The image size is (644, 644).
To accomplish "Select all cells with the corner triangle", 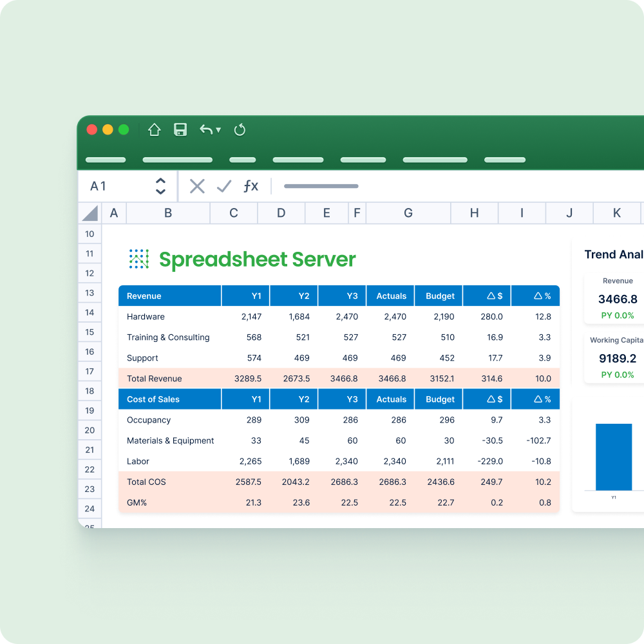I will [90, 213].
